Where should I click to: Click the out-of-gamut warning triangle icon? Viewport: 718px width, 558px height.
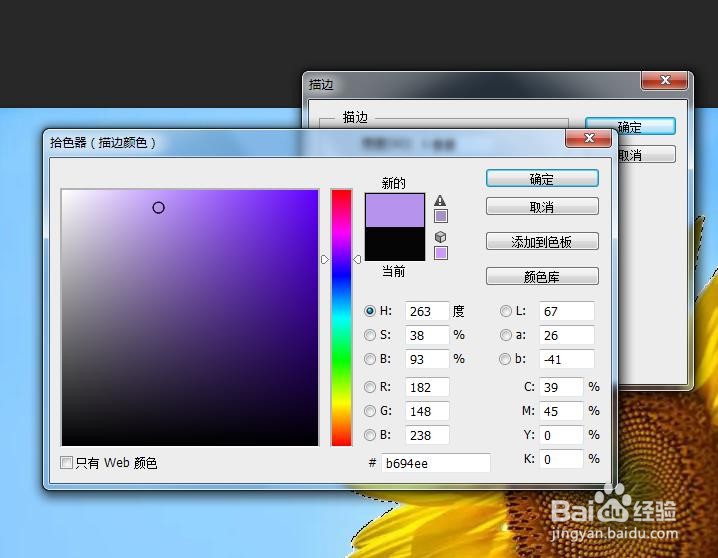pos(440,200)
